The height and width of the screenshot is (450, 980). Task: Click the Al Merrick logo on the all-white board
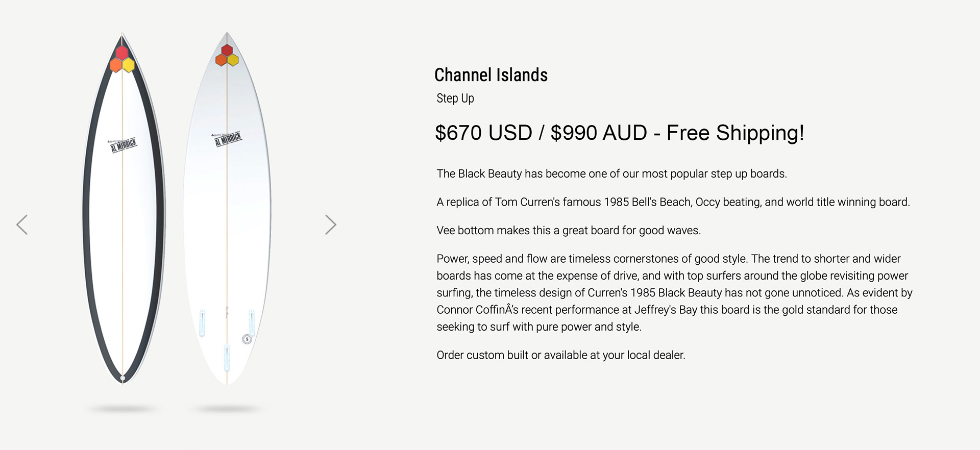(228, 139)
